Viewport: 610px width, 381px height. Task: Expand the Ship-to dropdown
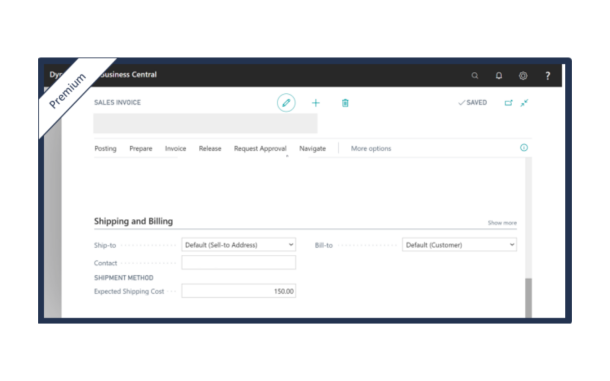pyautogui.click(x=238, y=245)
